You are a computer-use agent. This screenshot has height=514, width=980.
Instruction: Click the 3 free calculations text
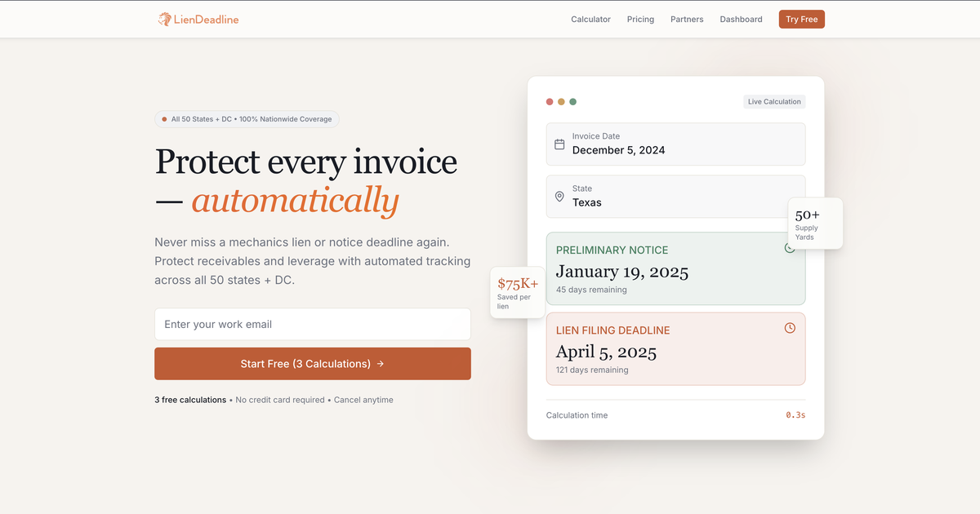pos(190,400)
